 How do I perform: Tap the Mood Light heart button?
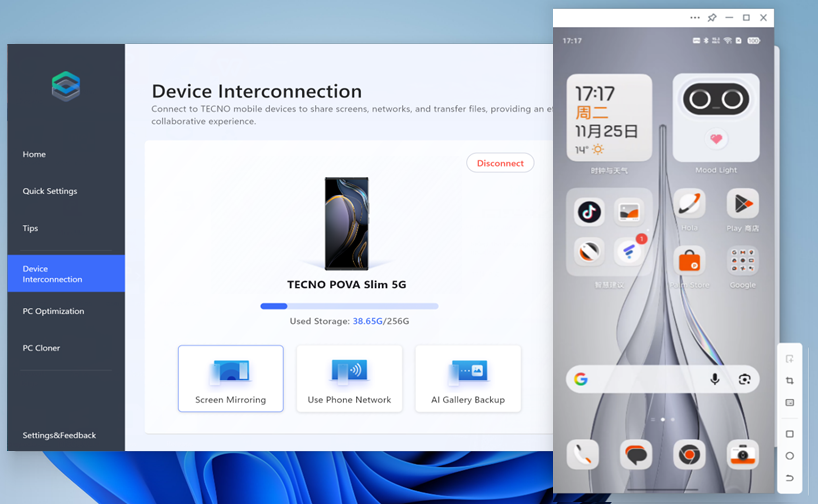pyautogui.click(x=715, y=139)
